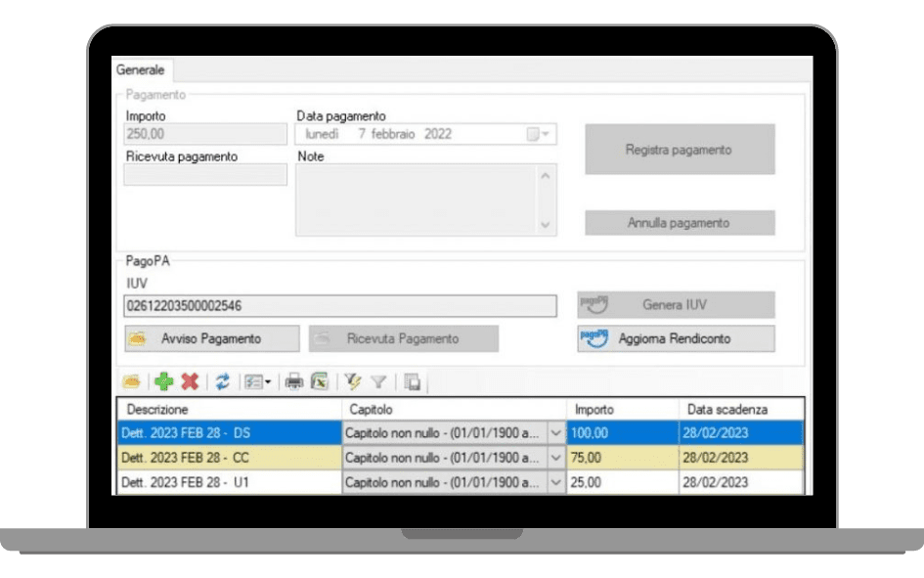The image size is (924, 578).
Task: Export table with the Excel icon
Action: point(319,382)
